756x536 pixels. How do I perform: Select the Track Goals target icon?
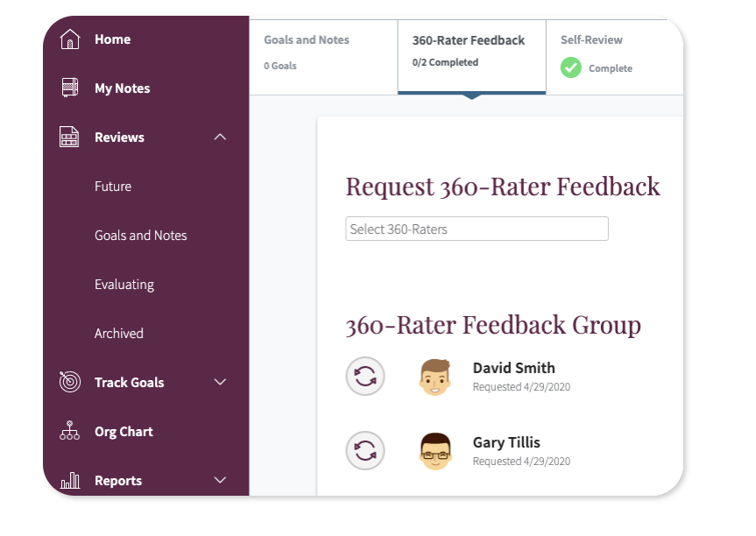pos(70,382)
